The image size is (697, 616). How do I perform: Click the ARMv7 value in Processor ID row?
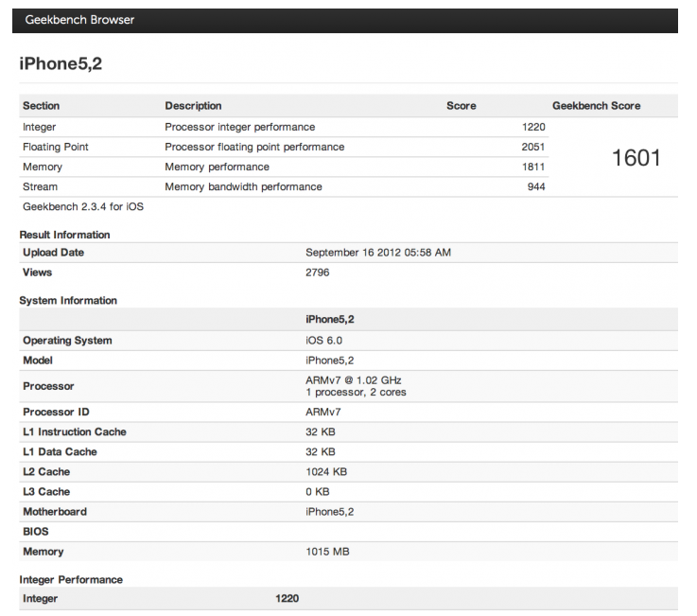point(323,412)
